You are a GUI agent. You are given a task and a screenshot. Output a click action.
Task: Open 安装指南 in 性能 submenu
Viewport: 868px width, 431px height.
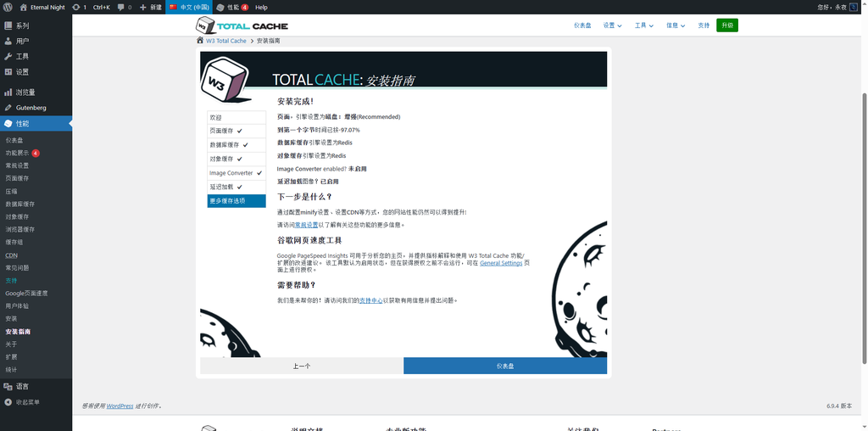tap(36, 331)
